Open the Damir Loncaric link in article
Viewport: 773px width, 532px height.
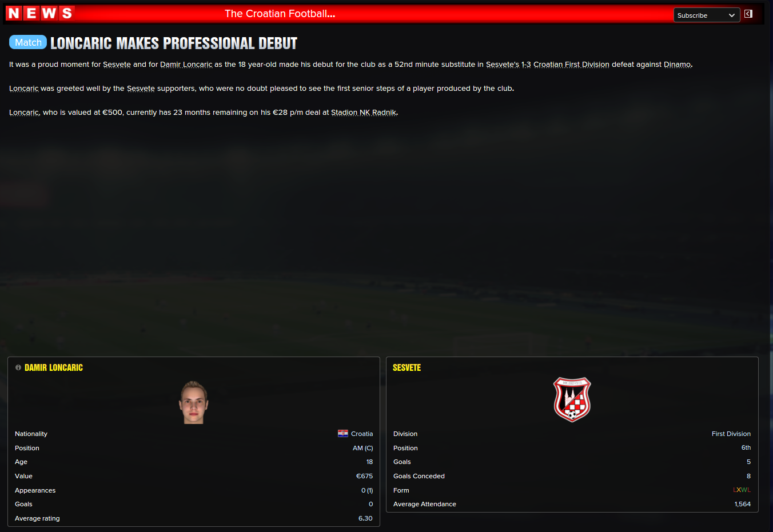tap(186, 65)
